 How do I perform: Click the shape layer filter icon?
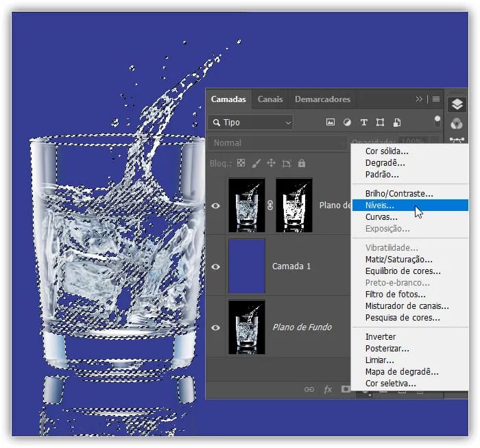point(380,123)
